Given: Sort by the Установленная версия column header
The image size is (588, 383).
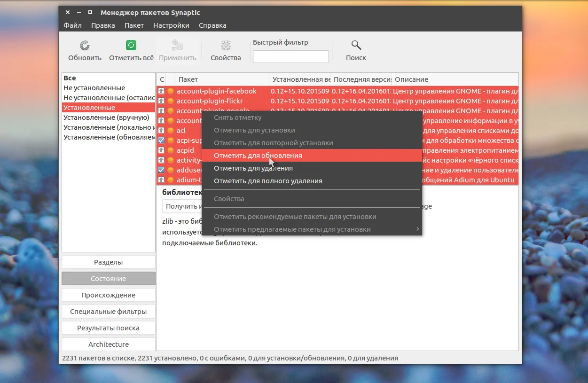Looking at the screenshot, I should (x=300, y=79).
